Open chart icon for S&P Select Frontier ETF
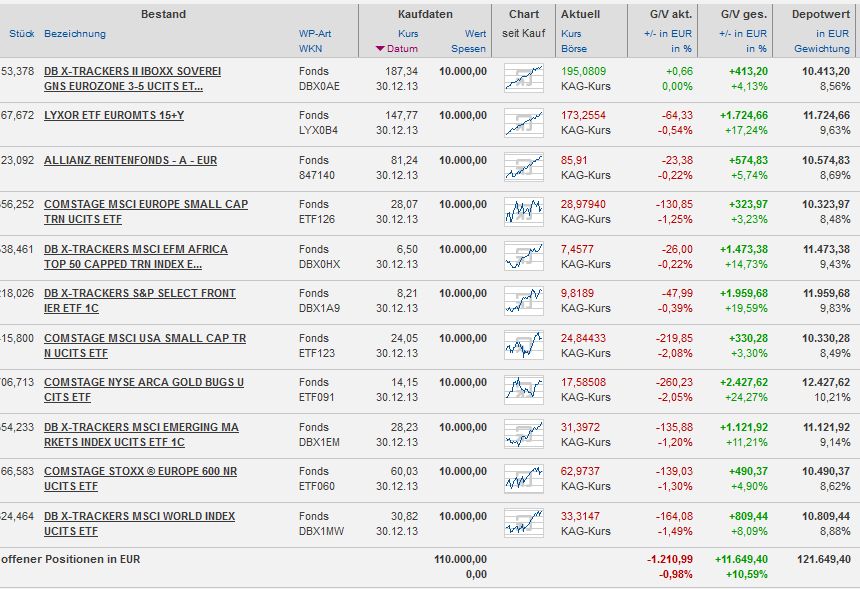This screenshot has height=589, width=860. click(524, 300)
